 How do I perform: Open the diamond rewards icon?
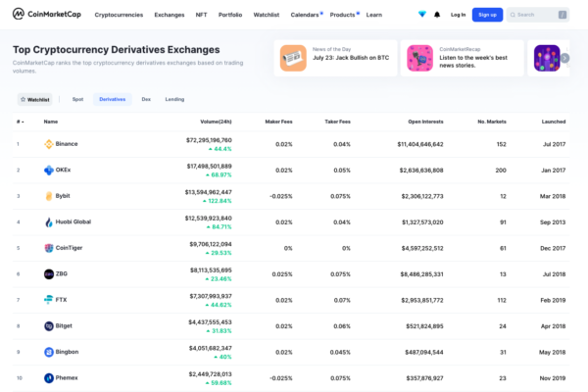coord(422,15)
